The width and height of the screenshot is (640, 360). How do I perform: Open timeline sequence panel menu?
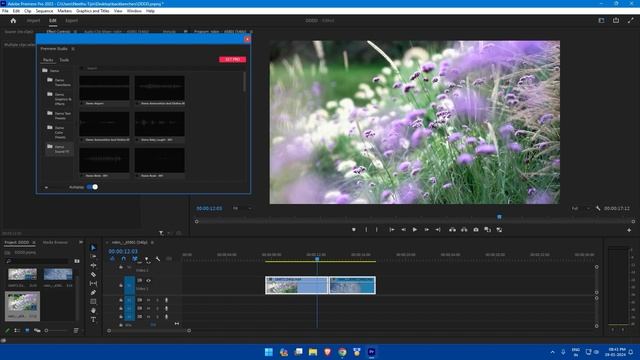point(152,242)
